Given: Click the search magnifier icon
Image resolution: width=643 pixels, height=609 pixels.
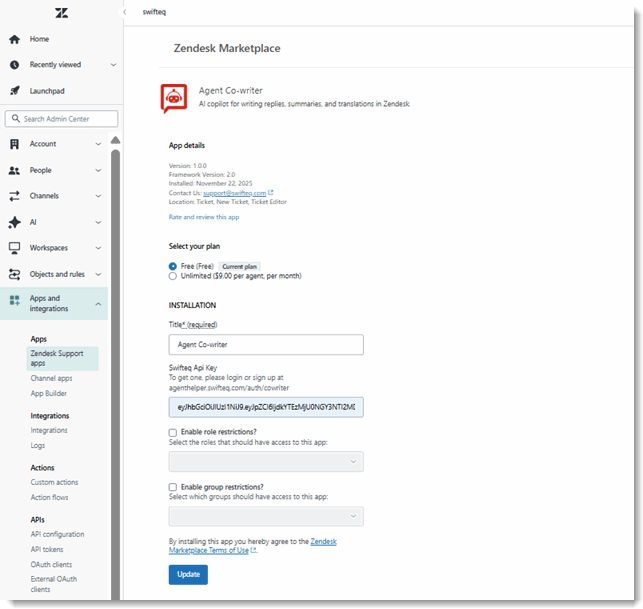Looking at the screenshot, I should click(x=16, y=119).
